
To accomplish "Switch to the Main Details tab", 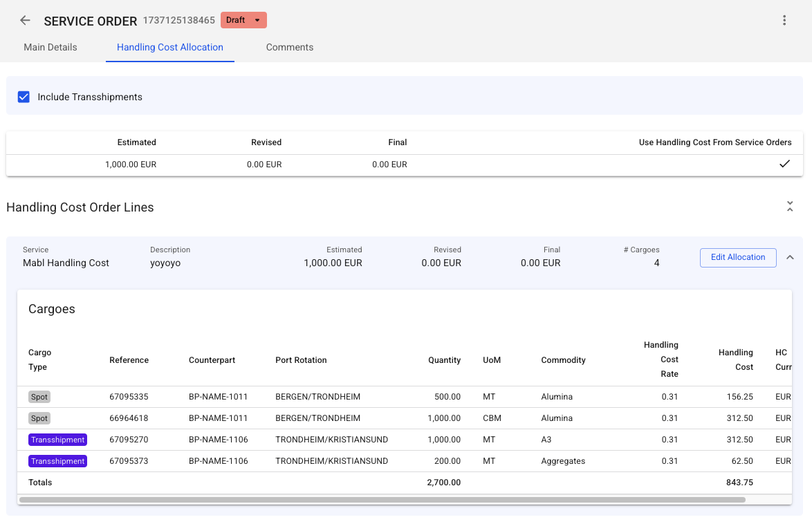I will [50, 47].
